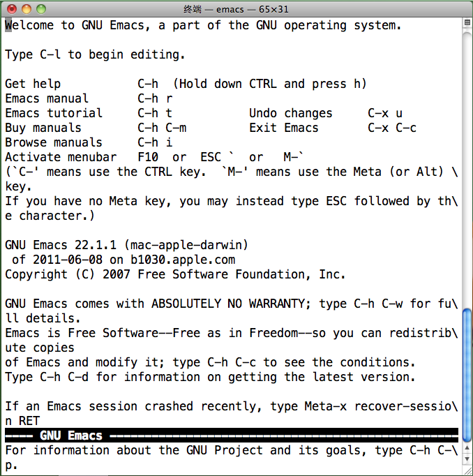Click the 'C-h C-m' shortcut text
Screen dimensions: 473x476
[162, 128]
